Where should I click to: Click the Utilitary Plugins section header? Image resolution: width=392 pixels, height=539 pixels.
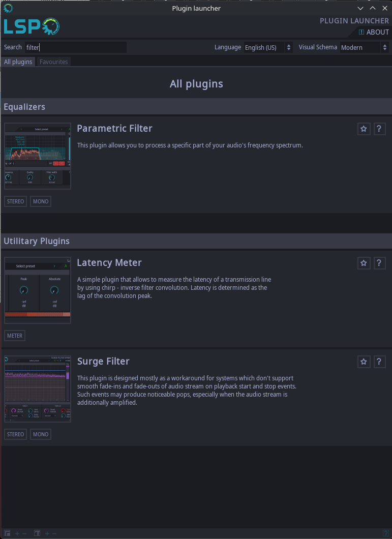[x=196, y=241]
